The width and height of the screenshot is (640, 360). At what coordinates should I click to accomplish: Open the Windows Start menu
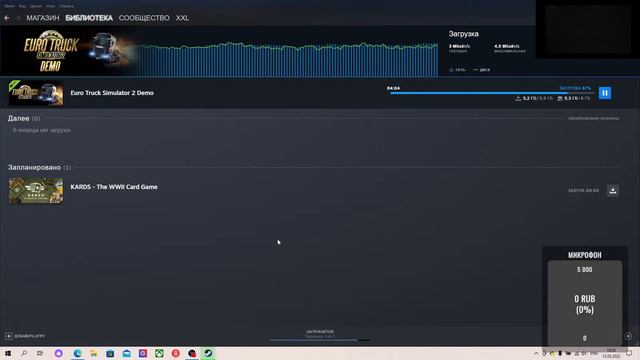coord(8,353)
